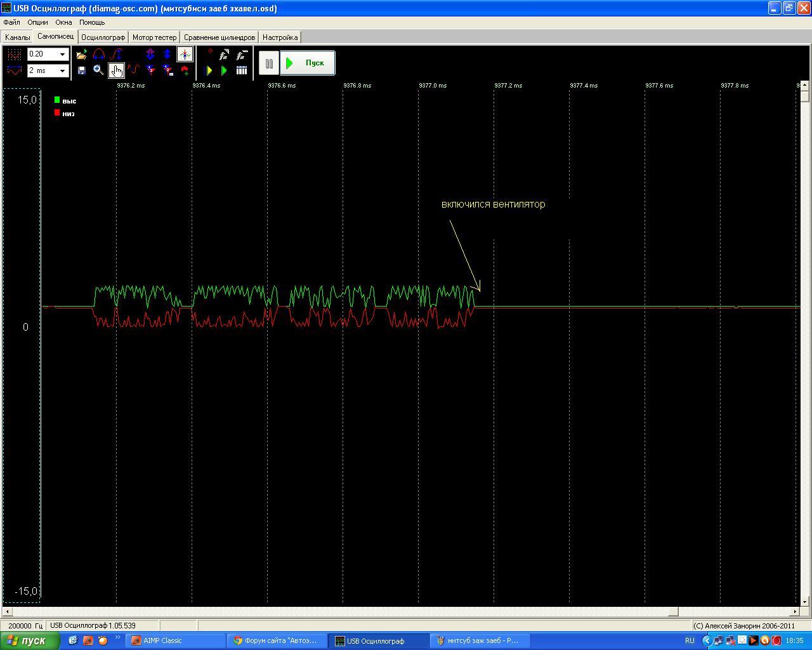The image size is (812, 650).
Task: Click the purple vertical double-arrow icon
Action: (150, 55)
